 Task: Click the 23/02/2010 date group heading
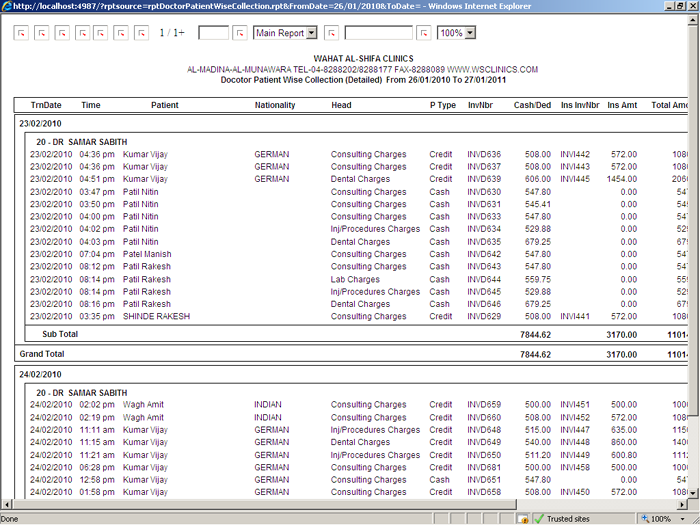[40, 124]
